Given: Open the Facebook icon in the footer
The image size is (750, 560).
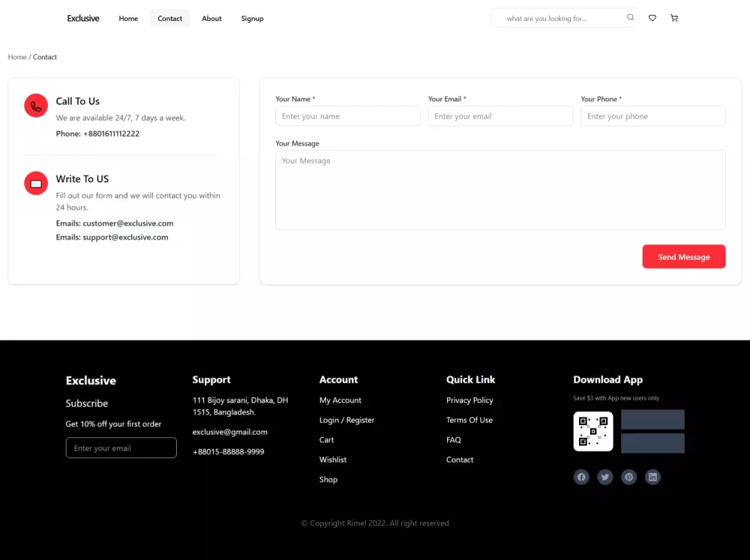Looking at the screenshot, I should coord(581,477).
